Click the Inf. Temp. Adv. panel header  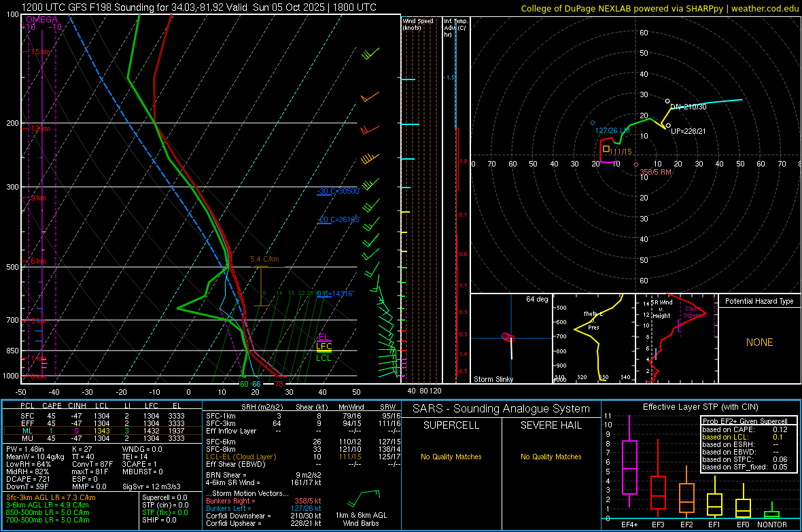[x=455, y=28]
